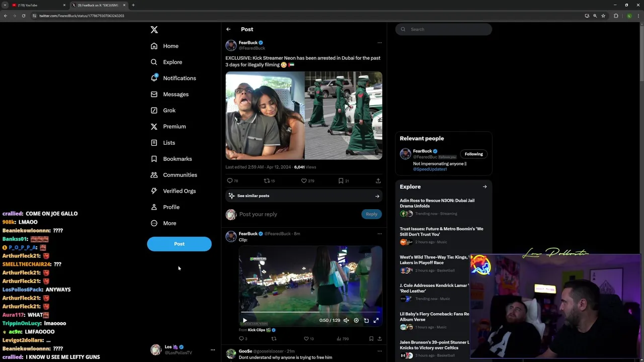
Task: Bookmark FearBuck's Clip post
Action: point(371,339)
